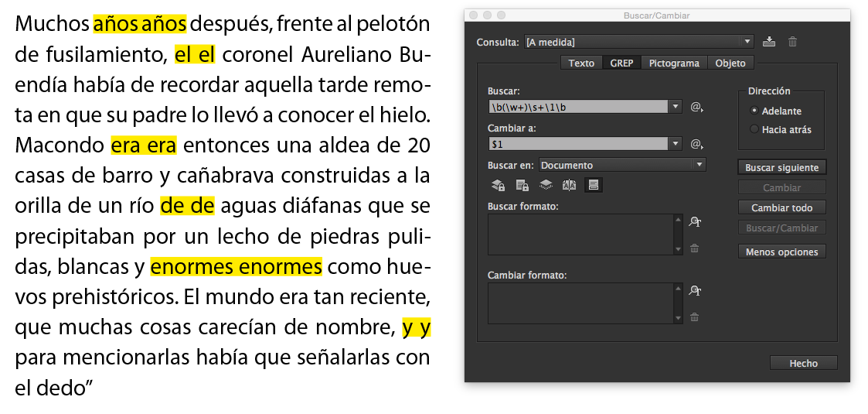Select the Adelante direction radio button
This screenshot has height=414, width=868.
[754, 111]
